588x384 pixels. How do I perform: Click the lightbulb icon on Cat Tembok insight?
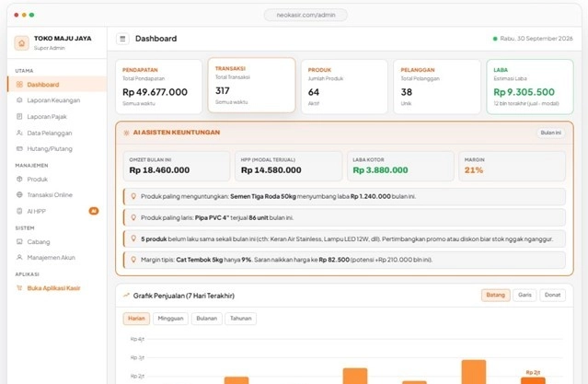pos(133,260)
